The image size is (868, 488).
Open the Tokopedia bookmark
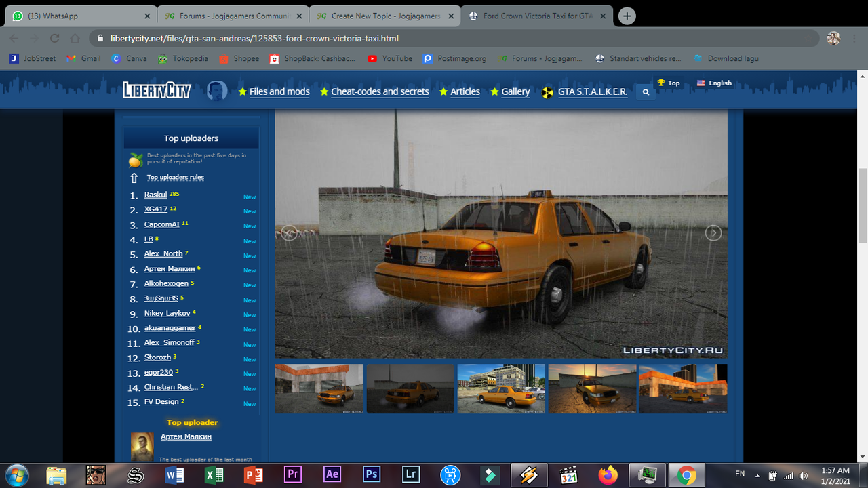[x=183, y=58]
